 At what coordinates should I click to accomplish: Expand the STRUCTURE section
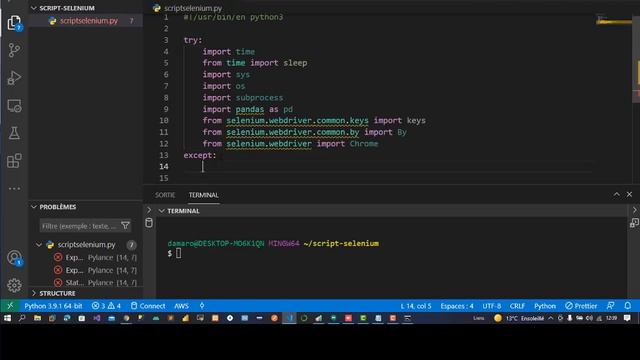tap(34, 293)
